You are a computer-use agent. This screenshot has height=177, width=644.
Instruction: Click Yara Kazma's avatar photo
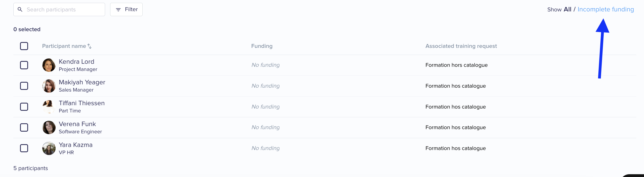[x=49, y=148]
